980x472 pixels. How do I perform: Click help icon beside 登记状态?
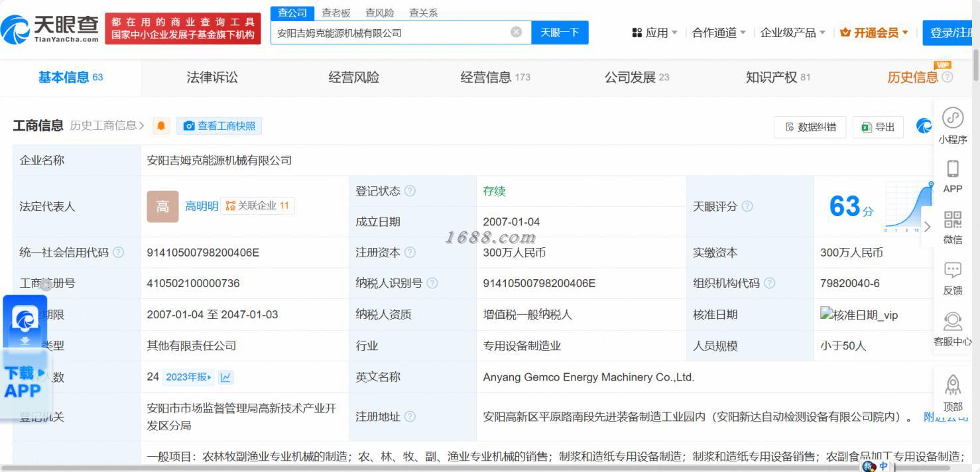(x=410, y=191)
